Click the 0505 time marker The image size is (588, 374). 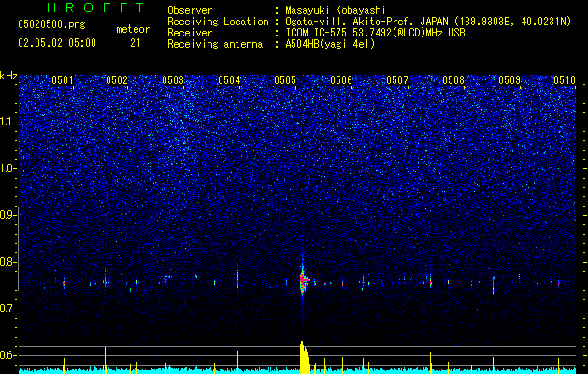click(x=285, y=79)
